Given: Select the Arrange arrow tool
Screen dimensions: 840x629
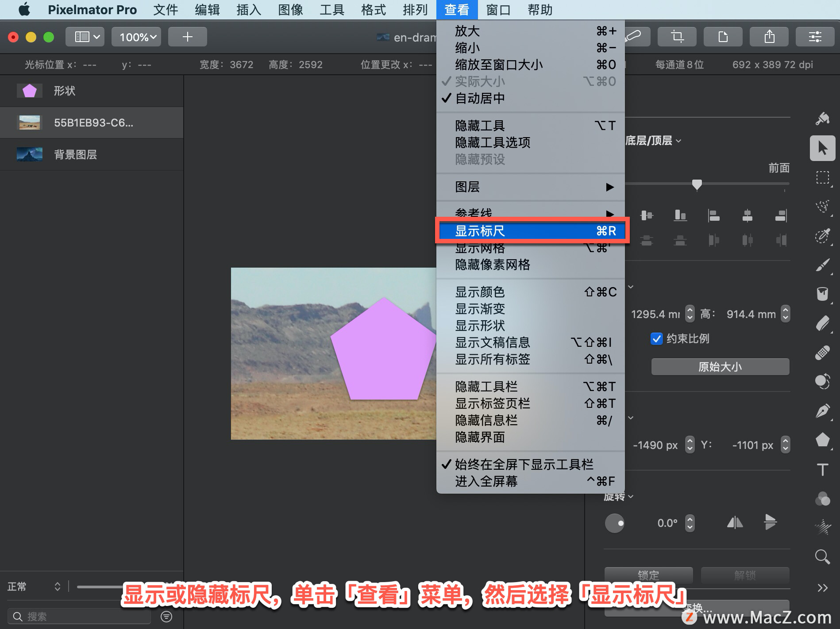Looking at the screenshot, I should [822, 148].
